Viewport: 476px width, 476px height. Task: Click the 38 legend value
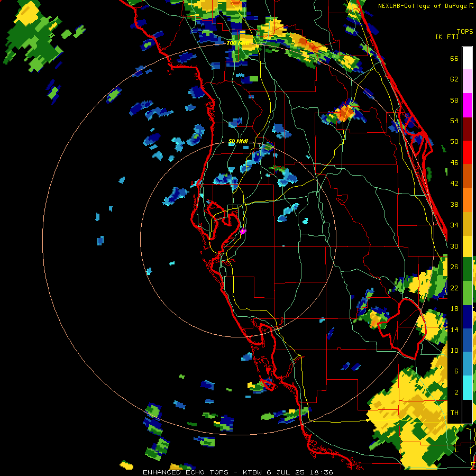click(x=454, y=204)
